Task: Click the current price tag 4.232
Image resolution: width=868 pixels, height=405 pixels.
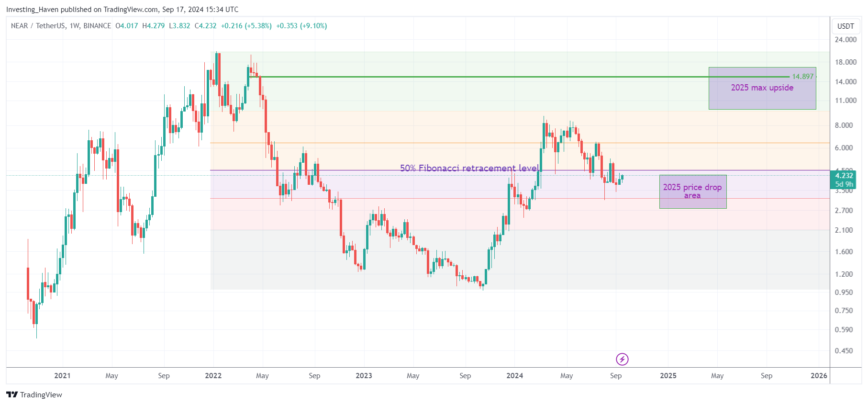Action: tap(844, 176)
